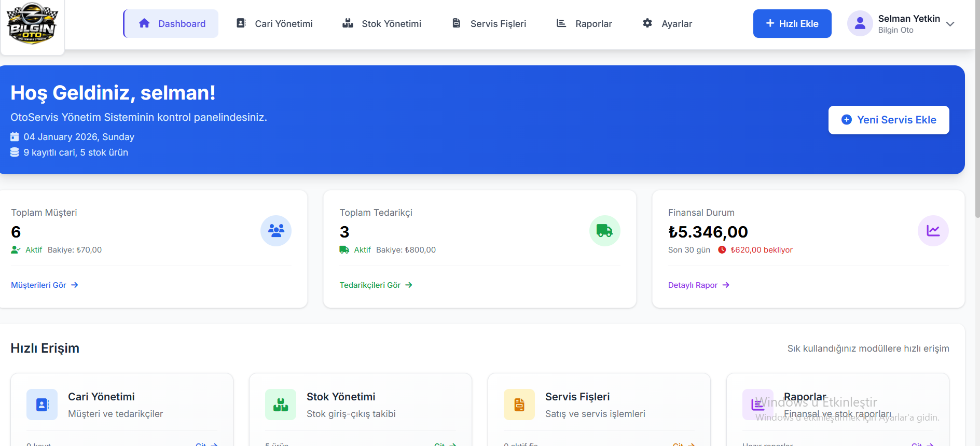Open the Cari Yönetimi menu
This screenshot has width=980, height=446.
coord(274,24)
